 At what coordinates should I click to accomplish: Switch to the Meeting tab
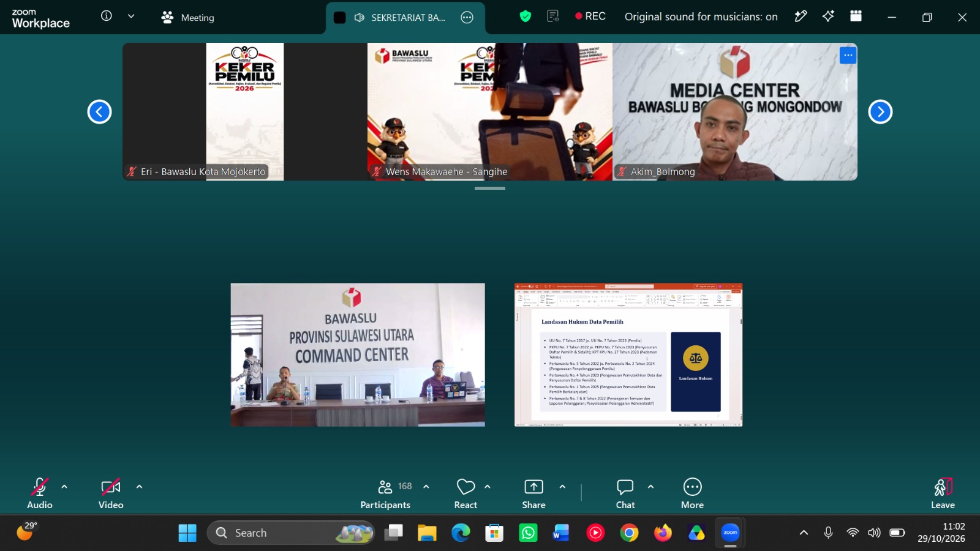point(188,18)
